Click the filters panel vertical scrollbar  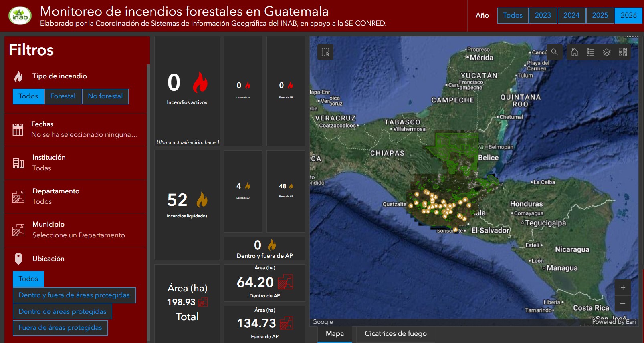148,200
